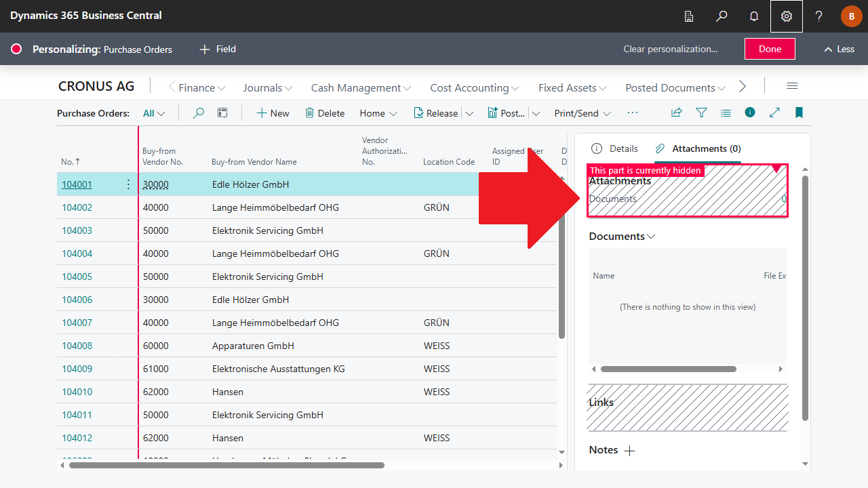Search the Purchase Orders list

coord(198,113)
